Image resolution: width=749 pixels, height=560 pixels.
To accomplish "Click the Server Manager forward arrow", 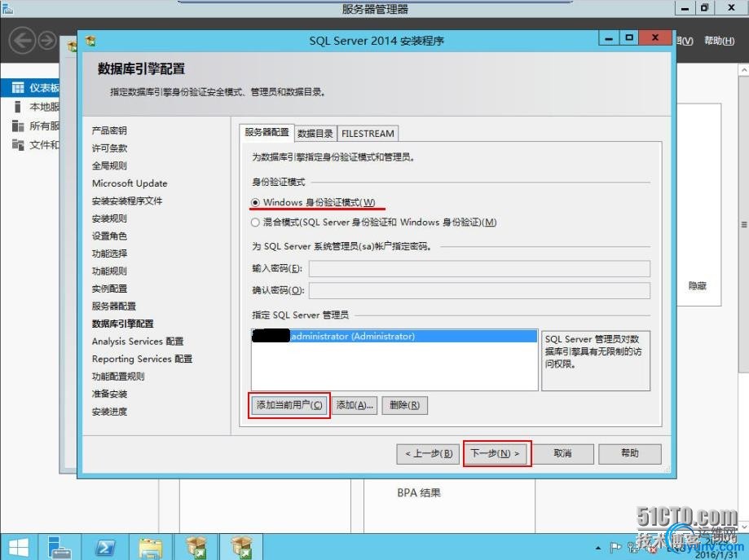I will point(46,41).
